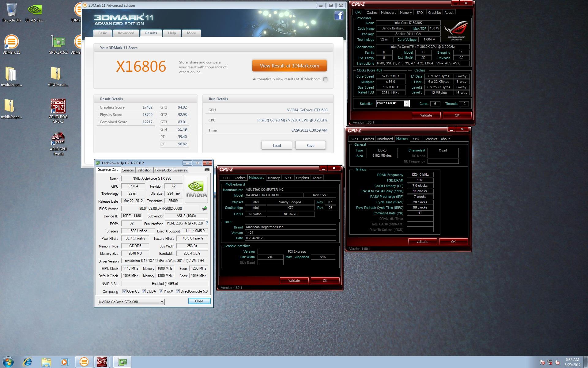588x368 pixels.
Task: Click the Bus Interface question mark
Action: coord(207,223)
